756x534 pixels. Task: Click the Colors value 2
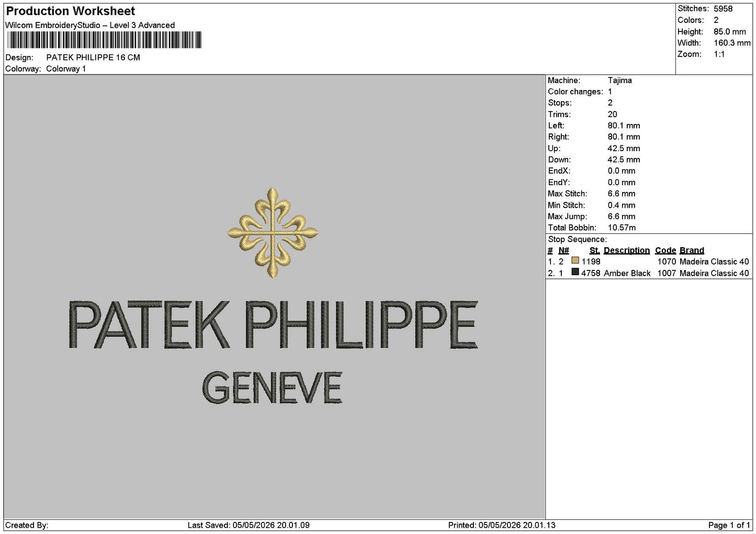coord(716,20)
